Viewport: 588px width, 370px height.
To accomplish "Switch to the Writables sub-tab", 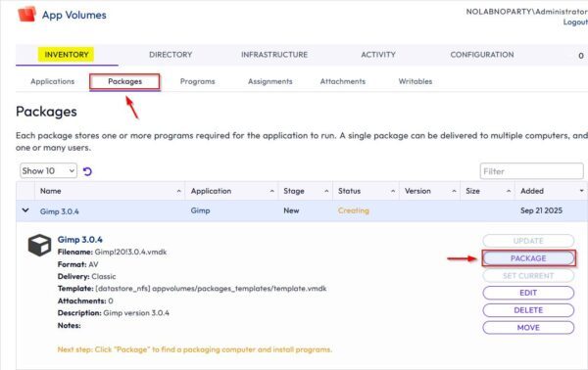I will click(x=416, y=81).
